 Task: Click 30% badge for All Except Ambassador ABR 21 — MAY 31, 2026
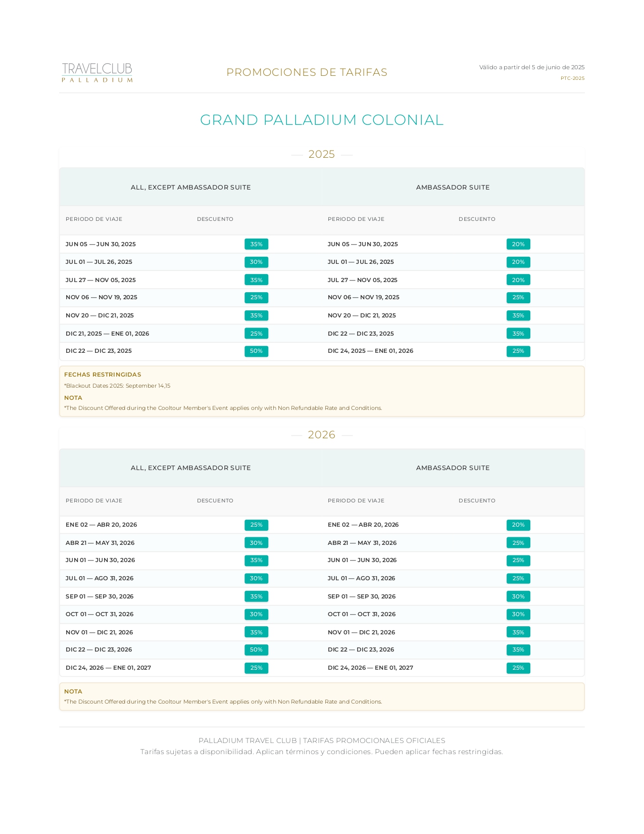pos(256,543)
